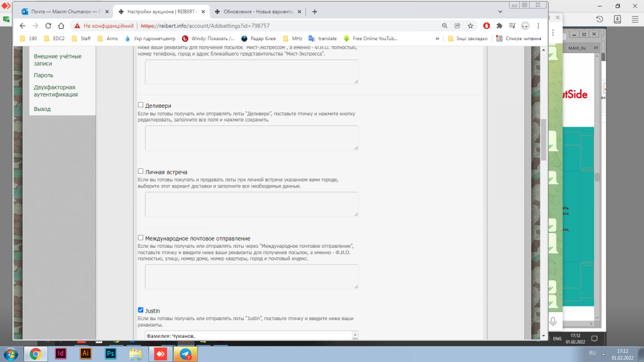The width and height of the screenshot is (644, 362).
Task: Click the Justin text area with 'Фамилия: Чуманов'
Action: (248, 336)
